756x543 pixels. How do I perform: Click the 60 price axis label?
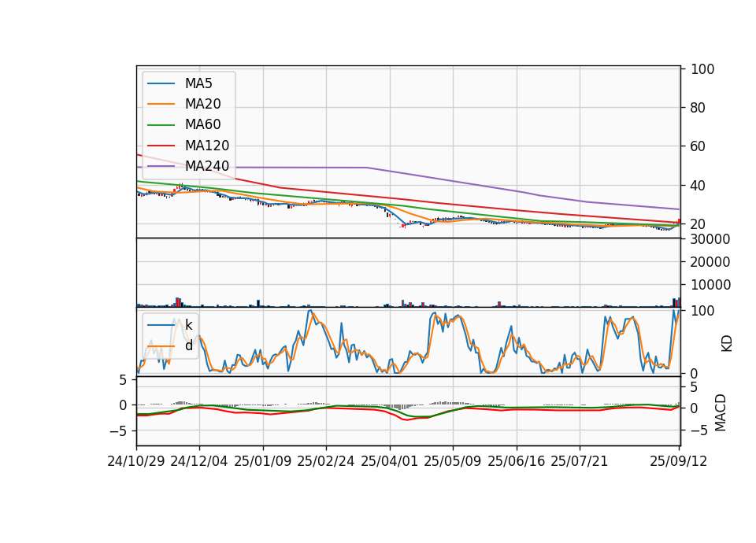699,146
